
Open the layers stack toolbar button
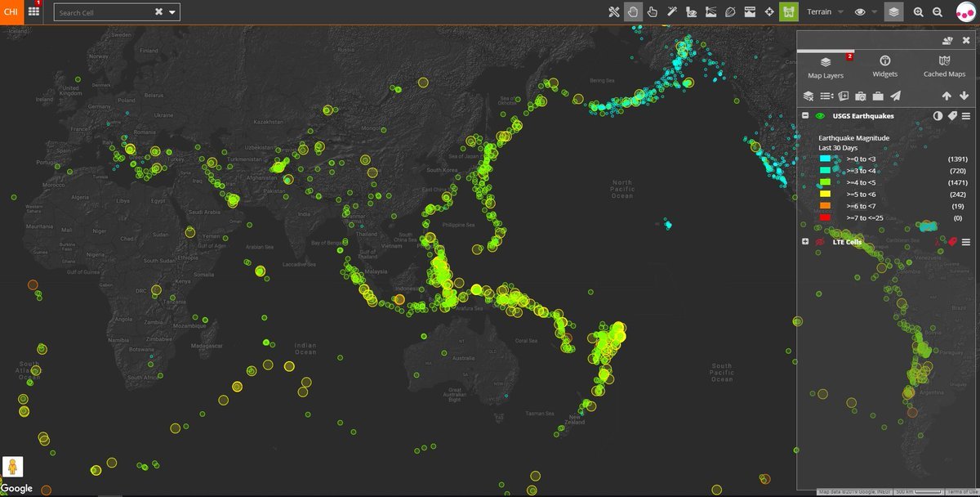point(894,12)
